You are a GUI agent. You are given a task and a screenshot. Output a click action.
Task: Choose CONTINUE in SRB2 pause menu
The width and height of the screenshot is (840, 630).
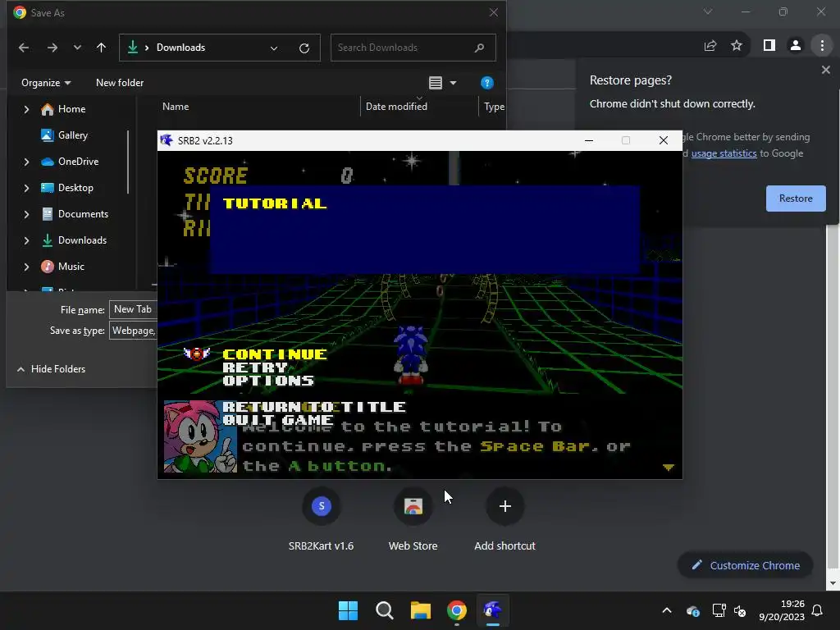coord(274,354)
